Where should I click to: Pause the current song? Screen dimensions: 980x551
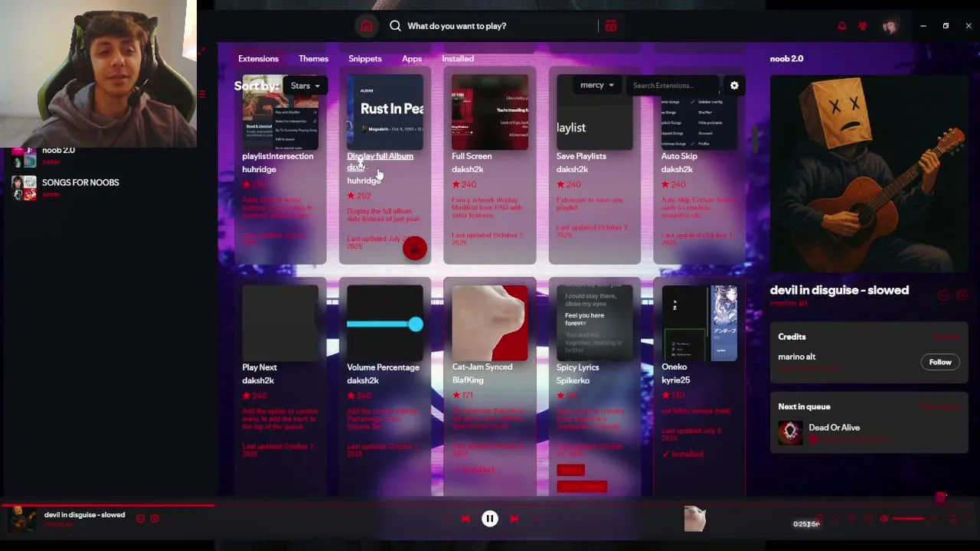click(490, 519)
